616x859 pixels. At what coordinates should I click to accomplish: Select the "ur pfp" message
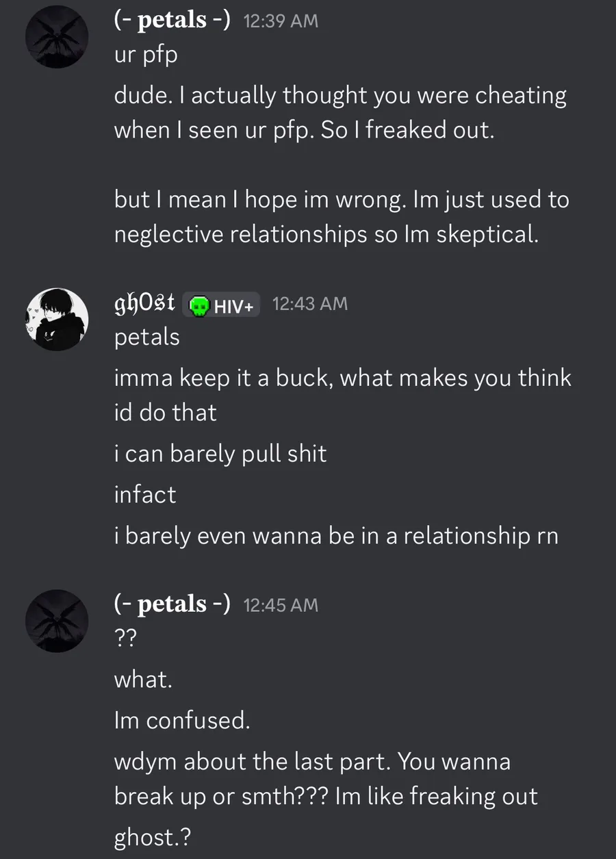point(146,56)
